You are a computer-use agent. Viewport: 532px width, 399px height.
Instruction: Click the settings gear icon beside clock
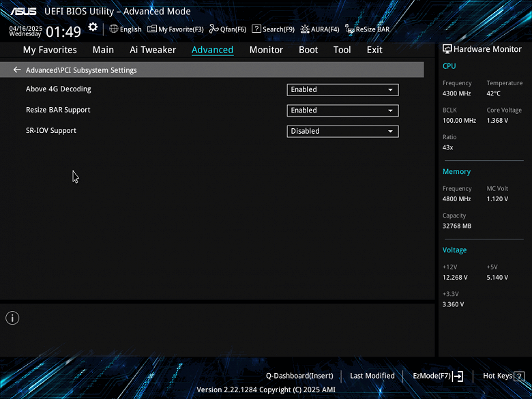pyautogui.click(x=93, y=27)
